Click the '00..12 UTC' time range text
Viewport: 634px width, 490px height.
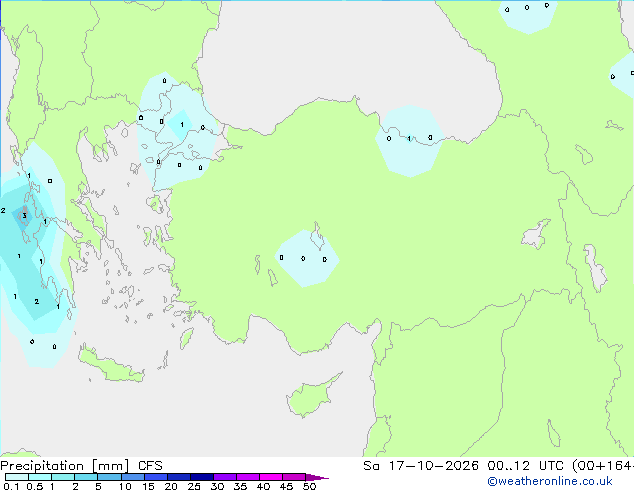(525, 466)
